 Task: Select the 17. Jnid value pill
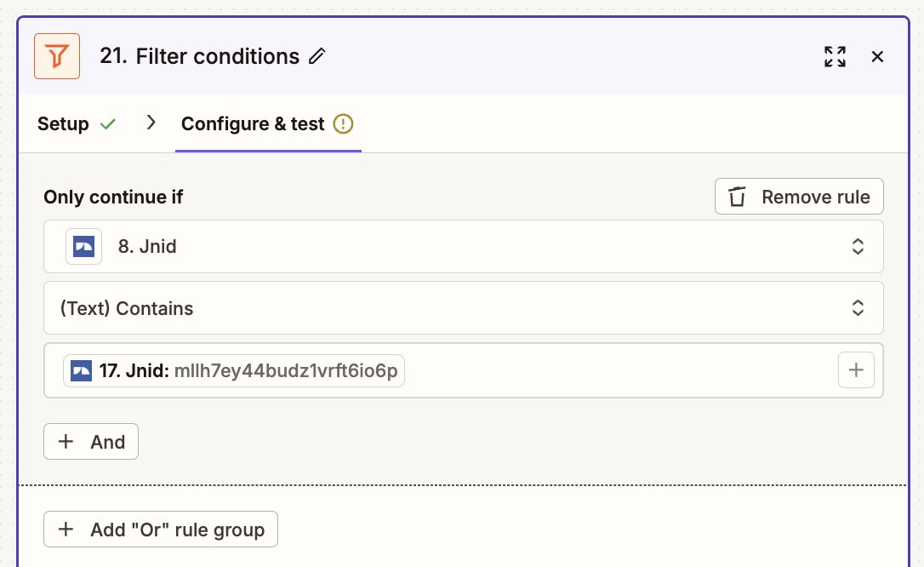(234, 370)
